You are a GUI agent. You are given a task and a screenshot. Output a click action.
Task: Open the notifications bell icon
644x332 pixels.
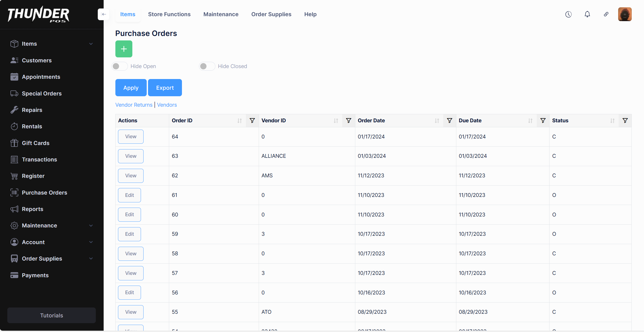587,14
